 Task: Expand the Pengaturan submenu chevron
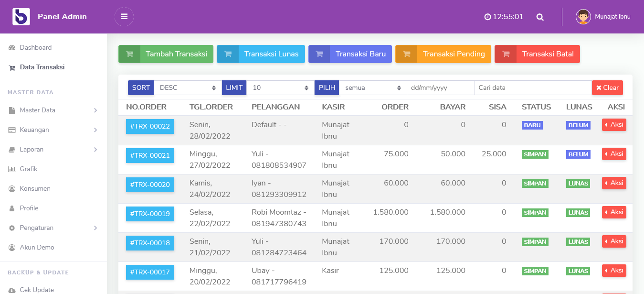pos(95,228)
